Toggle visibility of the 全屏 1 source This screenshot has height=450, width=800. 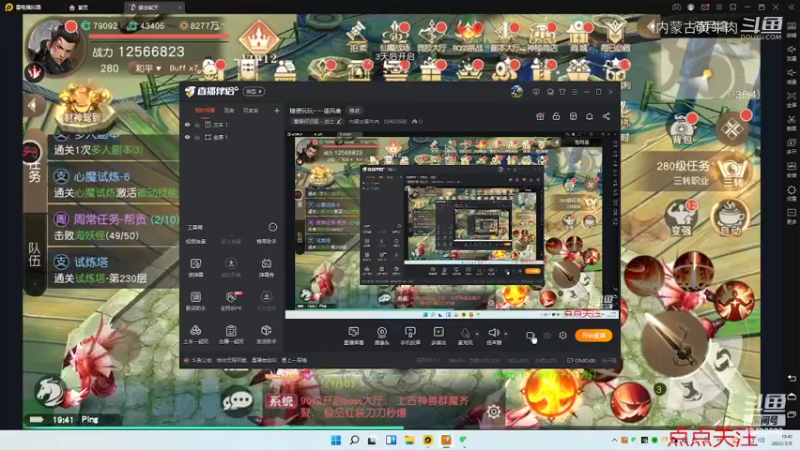(x=187, y=137)
